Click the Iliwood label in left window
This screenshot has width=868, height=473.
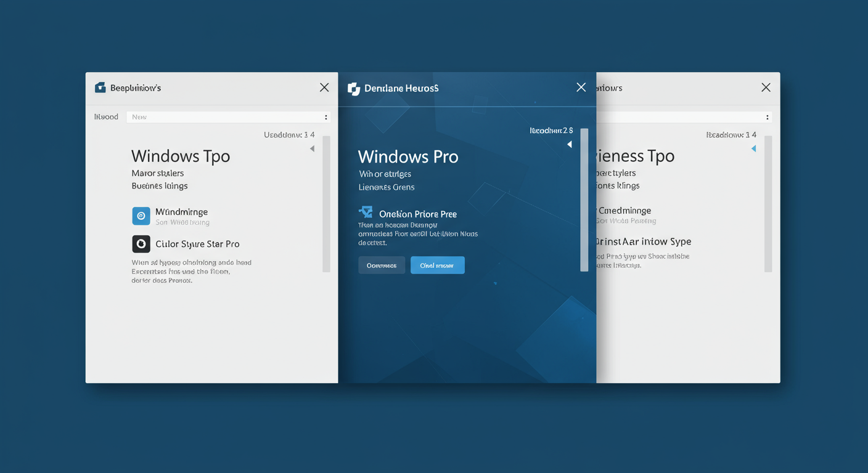[x=106, y=117]
